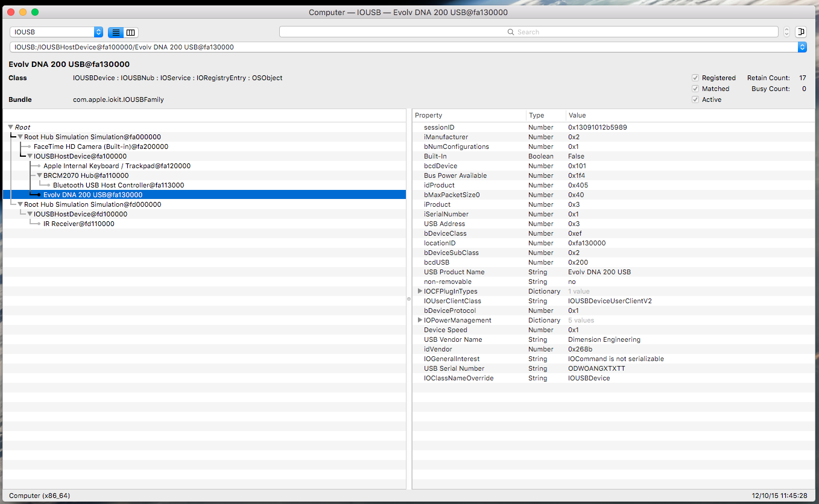The height and width of the screenshot is (504, 819).
Task: Toggle the side panel button near search
Action: point(801,32)
